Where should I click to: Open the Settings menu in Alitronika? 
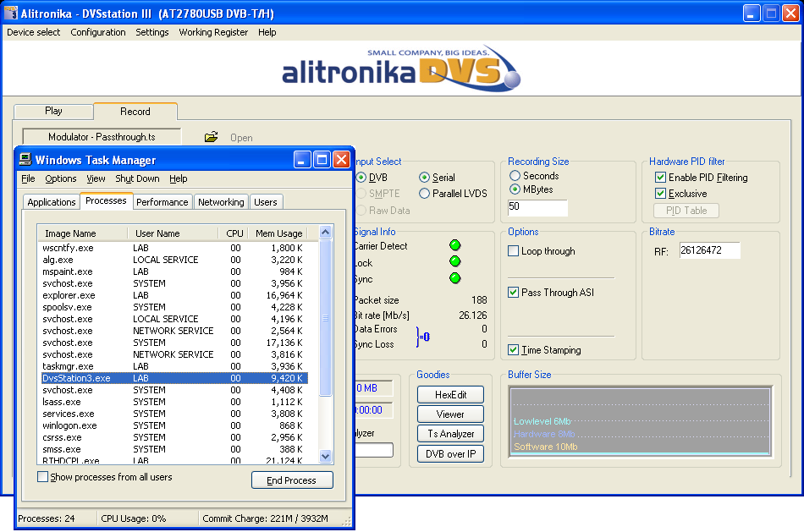(151, 32)
